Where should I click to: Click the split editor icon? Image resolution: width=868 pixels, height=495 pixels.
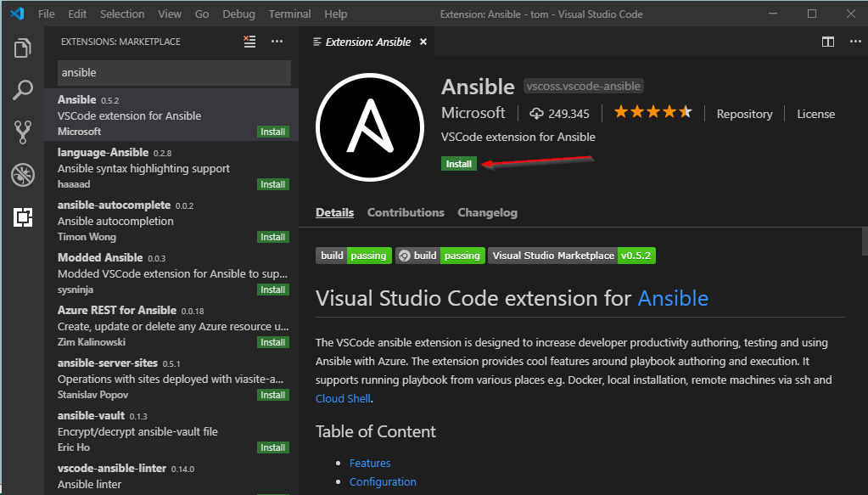tap(827, 41)
